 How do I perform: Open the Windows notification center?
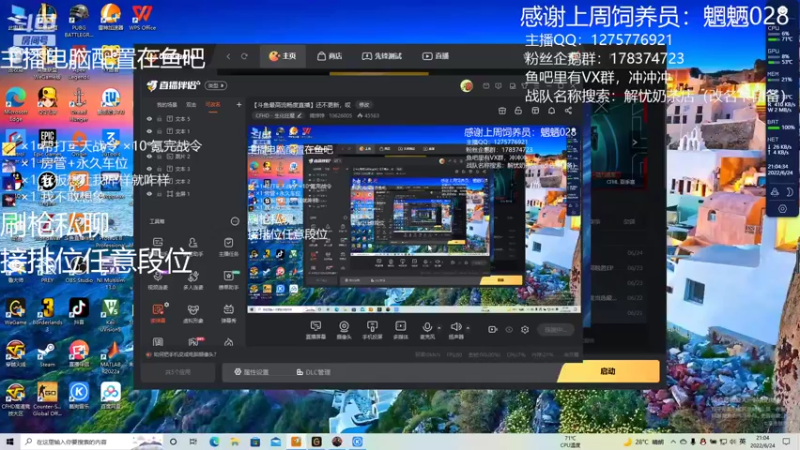click(x=786, y=442)
